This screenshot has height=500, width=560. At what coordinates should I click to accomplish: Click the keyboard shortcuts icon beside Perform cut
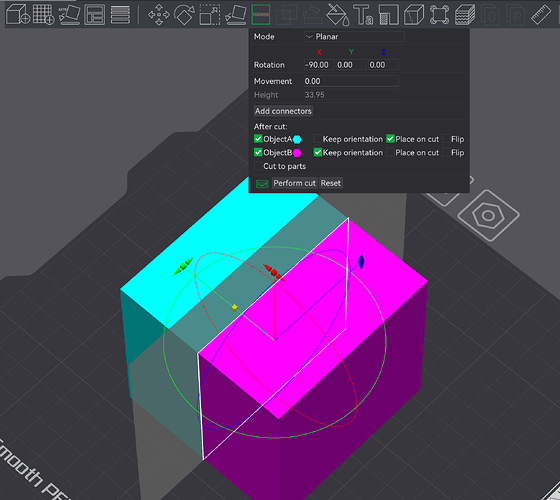click(x=262, y=184)
